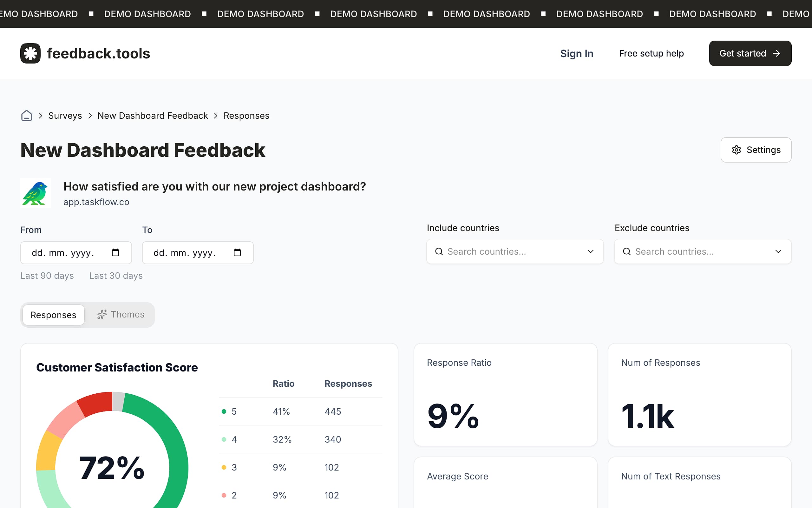Screen dimensions: 812x508
Task: Click the pink dot for score 2
Action: 224,495
